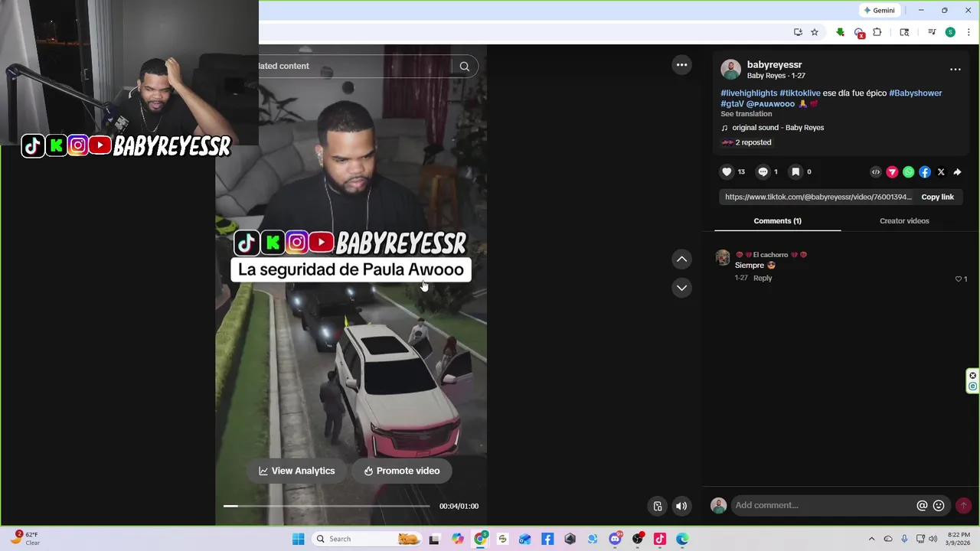Click the babyreyessr username
The image size is (980, 551).
[x=774, y=65]
